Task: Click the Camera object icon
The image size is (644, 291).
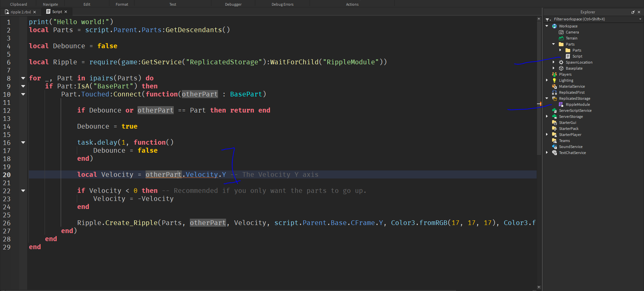Action: pos(561,32)
